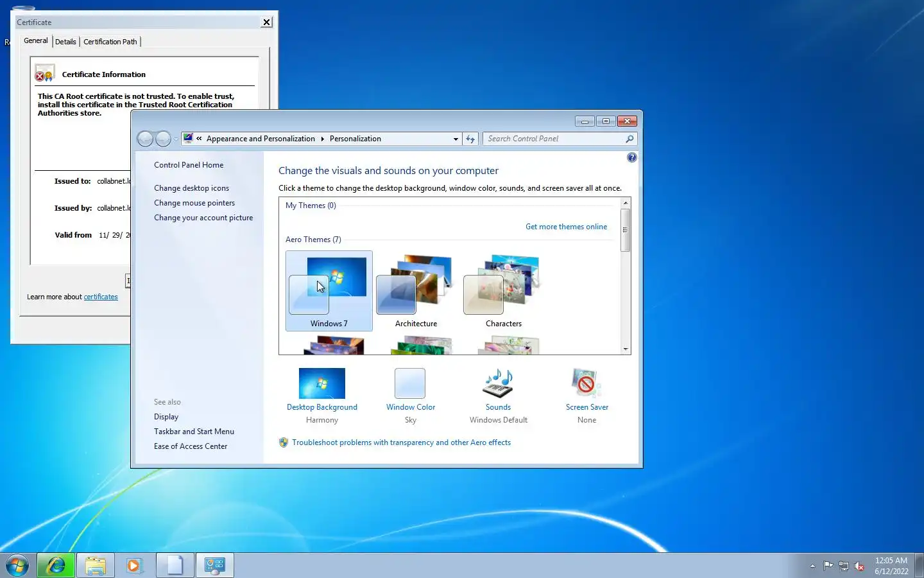
Task: Click Appearance and Personalization breadcrumb
Action: tap(261, 139)
